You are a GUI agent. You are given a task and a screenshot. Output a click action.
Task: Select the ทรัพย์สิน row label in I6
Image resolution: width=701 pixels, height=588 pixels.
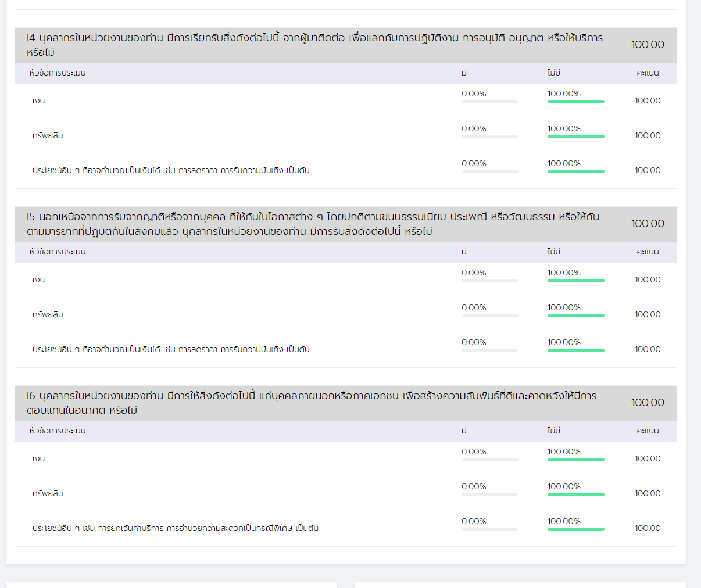pyautogui.click(x=48, y=494)
